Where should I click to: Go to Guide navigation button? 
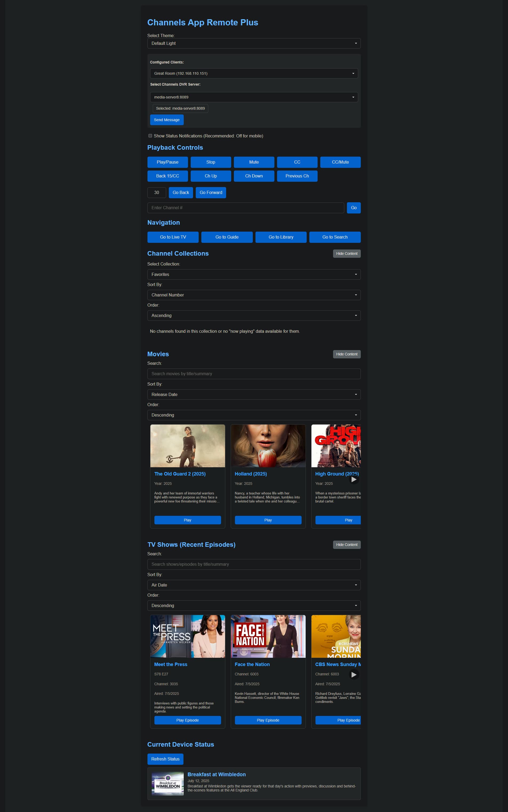227,237
